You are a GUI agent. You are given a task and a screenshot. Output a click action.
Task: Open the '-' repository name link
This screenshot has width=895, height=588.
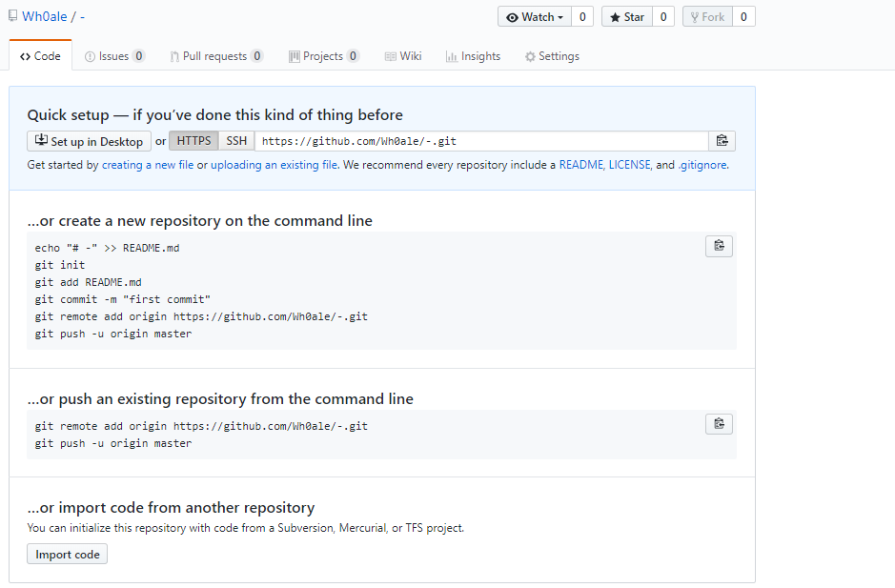(x=82, y=16)
